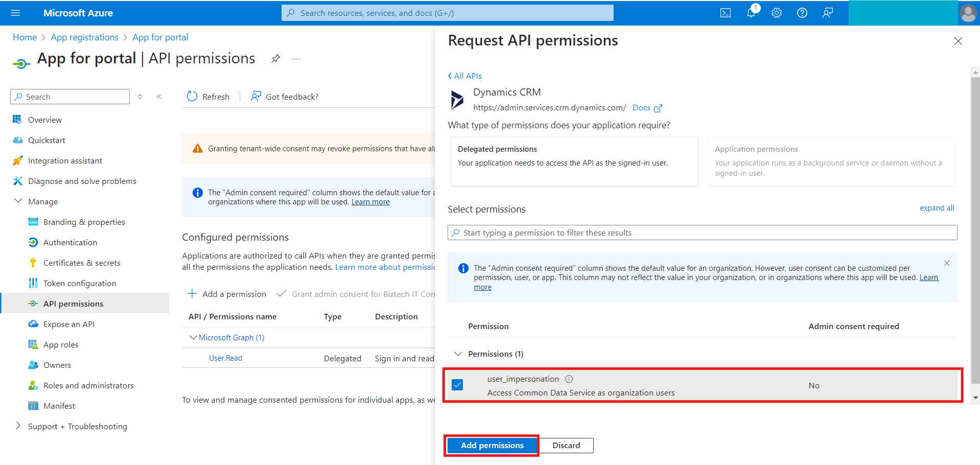Collapse the Permissions (1) group
The height and width of the screenshot is (465, 980).
click(458, 354)
